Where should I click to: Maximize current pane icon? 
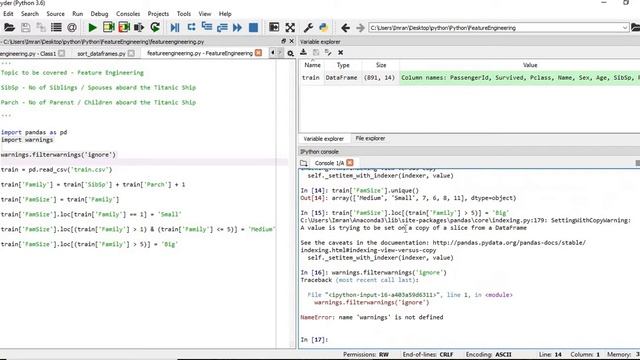pyautogui.click(x=274, y=28)
